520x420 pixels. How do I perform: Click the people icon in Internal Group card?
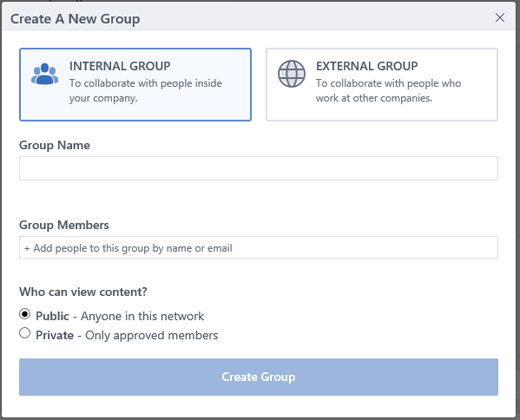point(45,74)
